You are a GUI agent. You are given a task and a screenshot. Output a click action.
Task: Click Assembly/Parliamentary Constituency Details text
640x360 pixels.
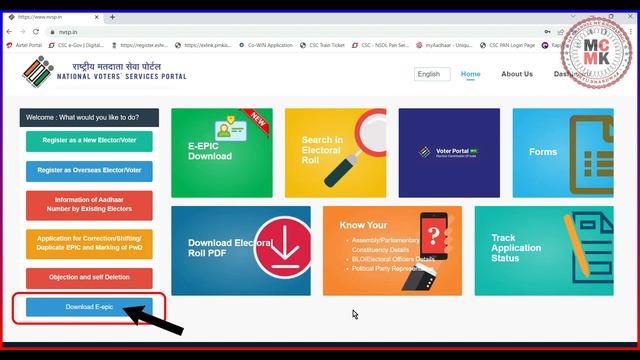pos(385,245)
